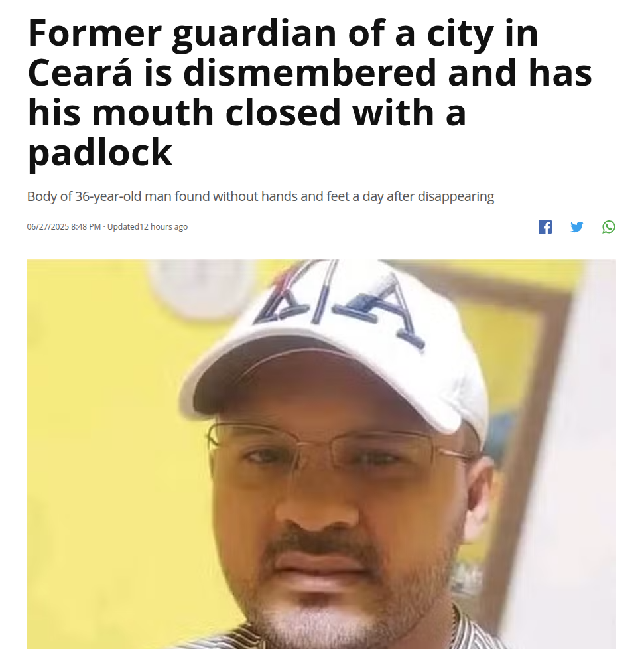
Task: Click the word 'dismembered' in the headline
Action: 309,73
